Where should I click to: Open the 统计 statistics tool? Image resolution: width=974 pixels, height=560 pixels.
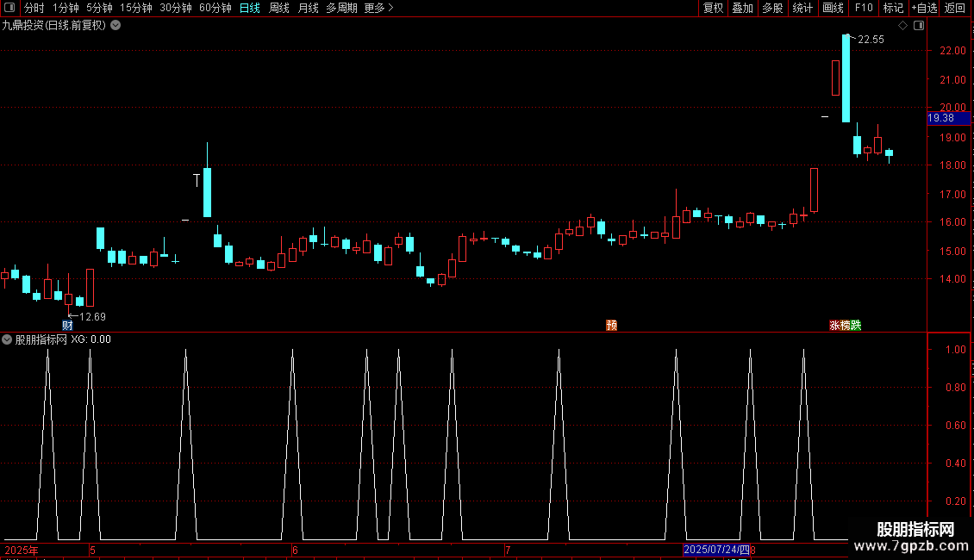802,8
